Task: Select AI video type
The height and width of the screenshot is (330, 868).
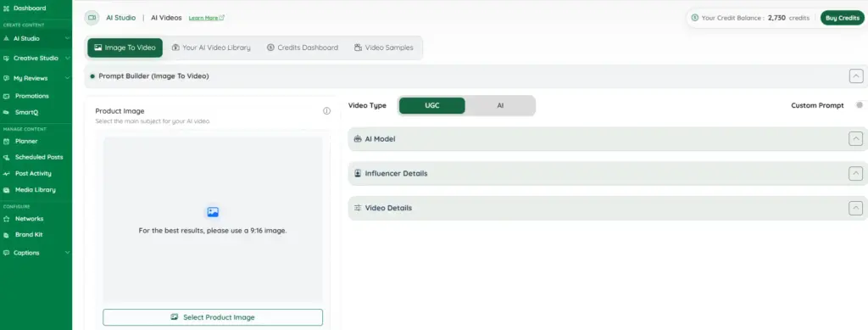Action: pos(500,105)
